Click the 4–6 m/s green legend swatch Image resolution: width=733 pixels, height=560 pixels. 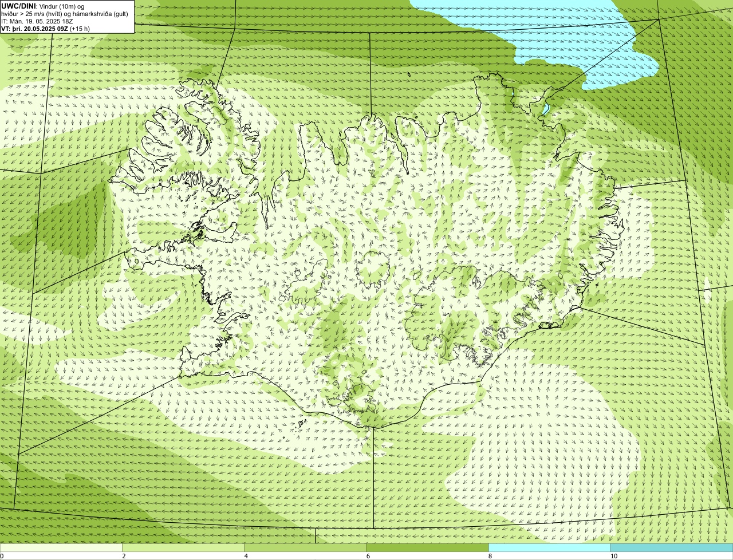305,547
